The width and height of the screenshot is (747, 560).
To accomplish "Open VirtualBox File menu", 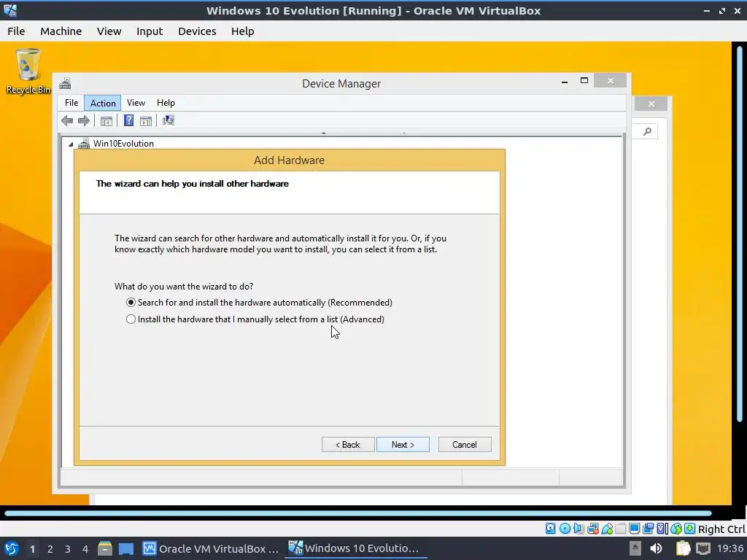I will coord(16,31).
